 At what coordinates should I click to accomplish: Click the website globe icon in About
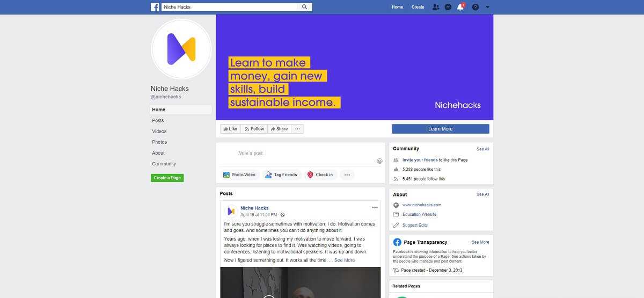[x=396, y=205]
